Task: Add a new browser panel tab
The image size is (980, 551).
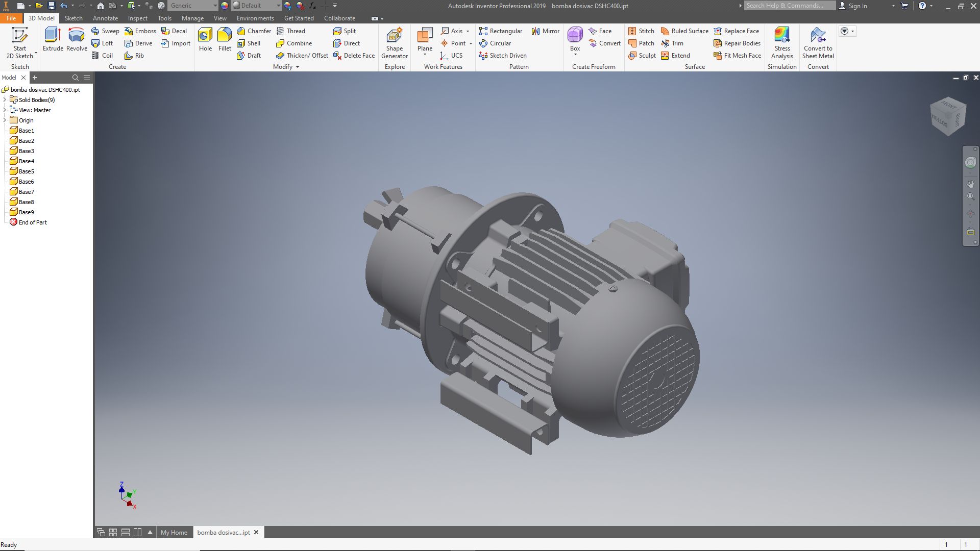Action: (35, 78)
